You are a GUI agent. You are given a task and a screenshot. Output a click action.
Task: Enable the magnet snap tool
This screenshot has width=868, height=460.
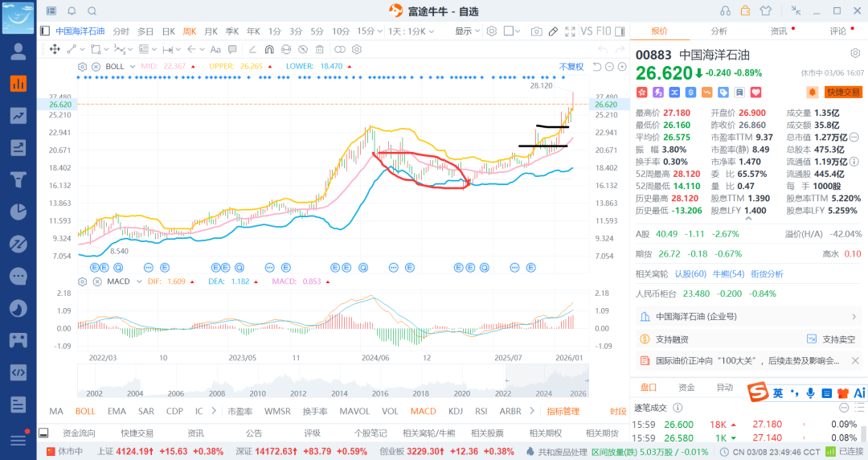pyautogui.click(x=269, y=49)
